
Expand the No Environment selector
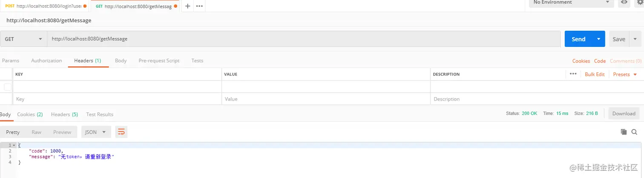[571, 3]
